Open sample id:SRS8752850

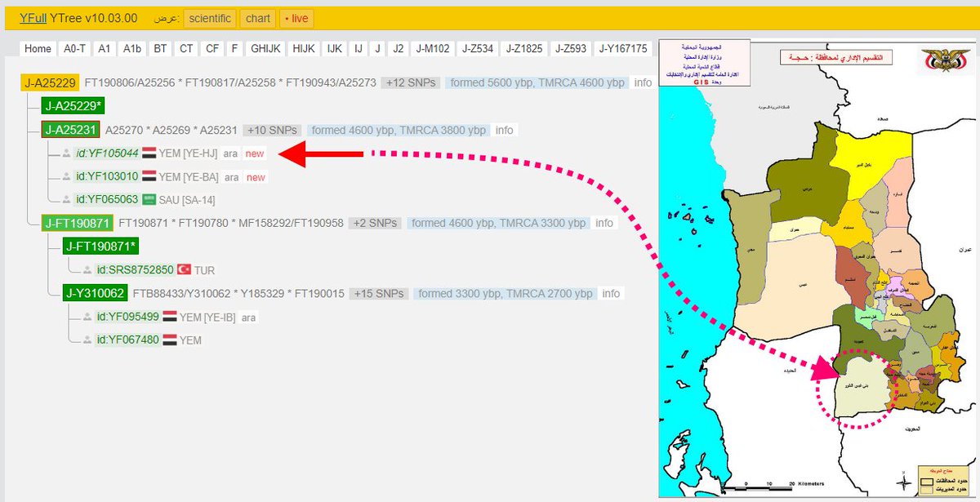(x=135, y=270)
